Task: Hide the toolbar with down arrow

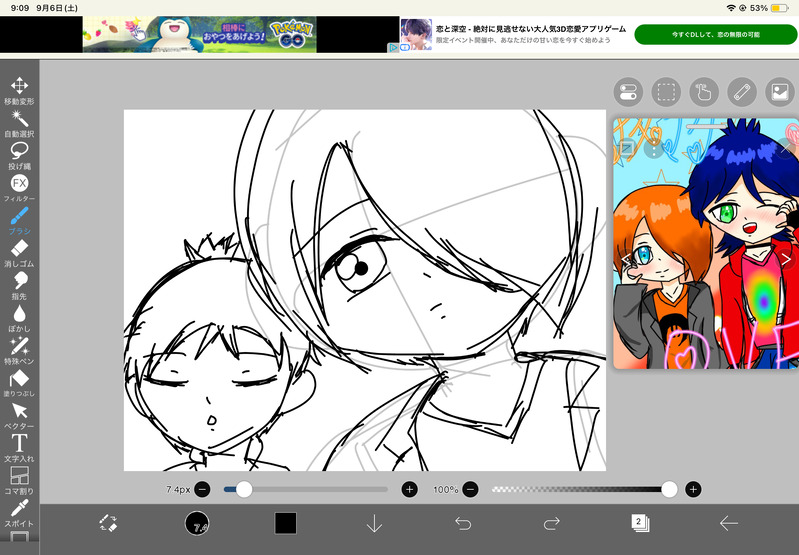Action: point(375,523)
